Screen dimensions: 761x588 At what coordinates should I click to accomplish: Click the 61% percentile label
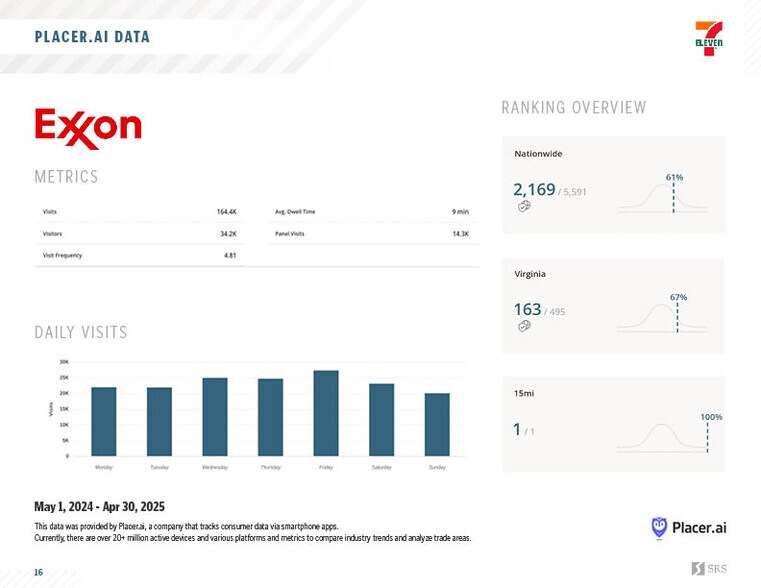click(x=675, y=178)
